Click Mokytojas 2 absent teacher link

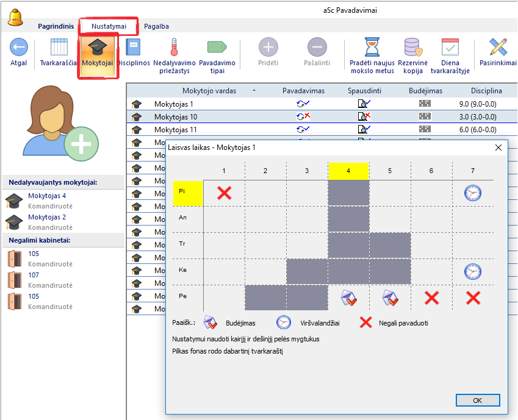47,217
